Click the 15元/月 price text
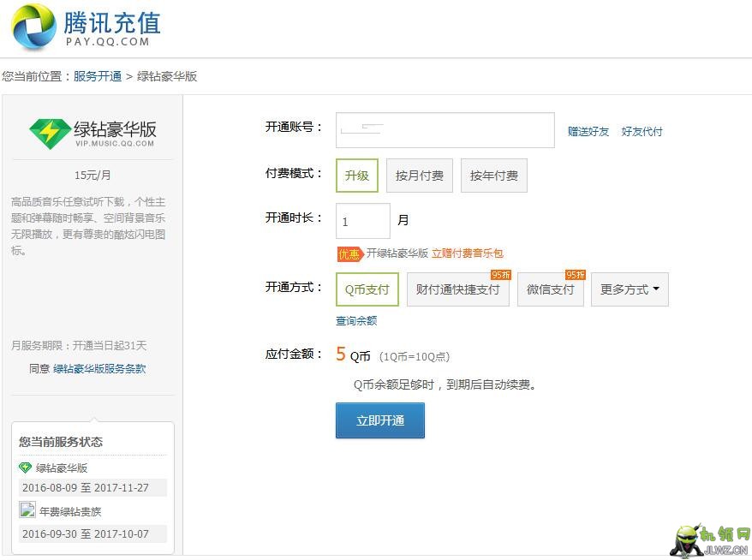The width and height of the screenshot is (752, 560). 93,176
